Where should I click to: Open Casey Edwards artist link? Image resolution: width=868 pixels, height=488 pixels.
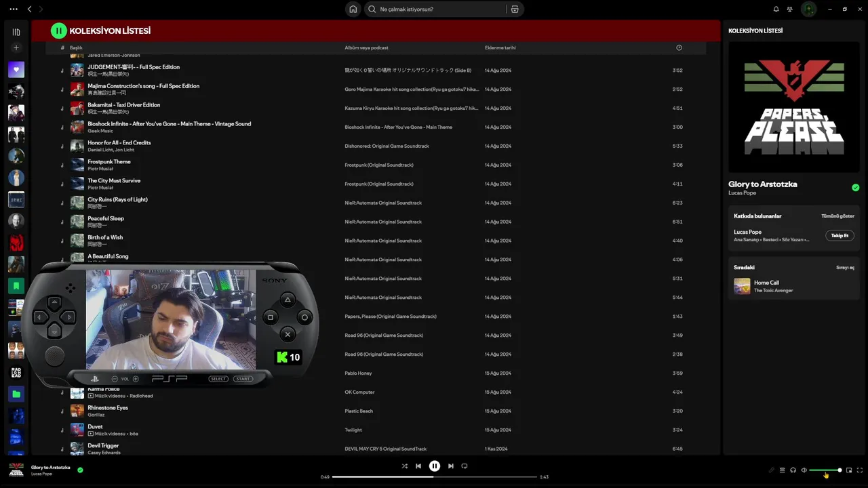(104, 453)
